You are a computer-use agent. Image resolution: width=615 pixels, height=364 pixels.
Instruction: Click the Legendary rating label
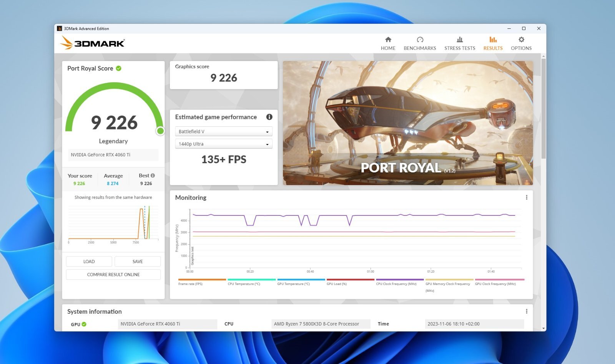[113, 141]
